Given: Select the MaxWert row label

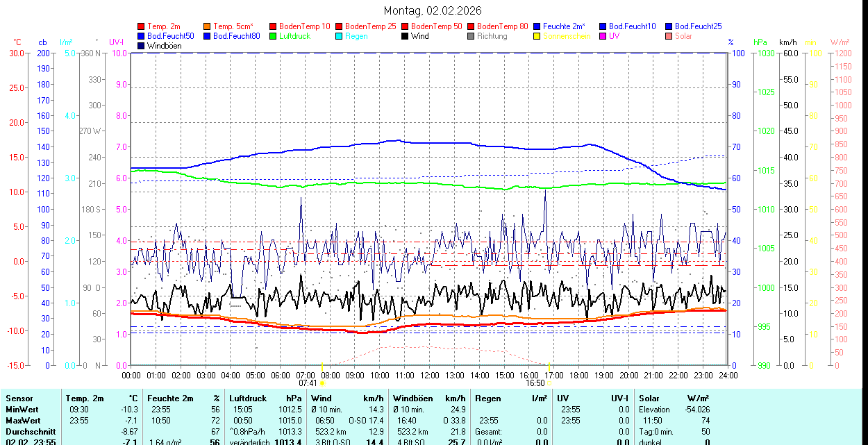Looking at the screenshot, I should click(23, 421).
